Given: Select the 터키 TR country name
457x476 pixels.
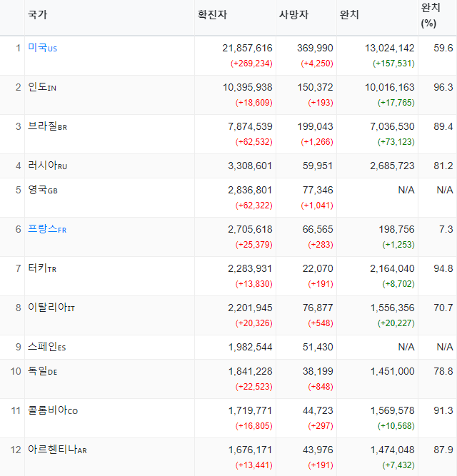Looking at the screenshot, I should point(42,268).
